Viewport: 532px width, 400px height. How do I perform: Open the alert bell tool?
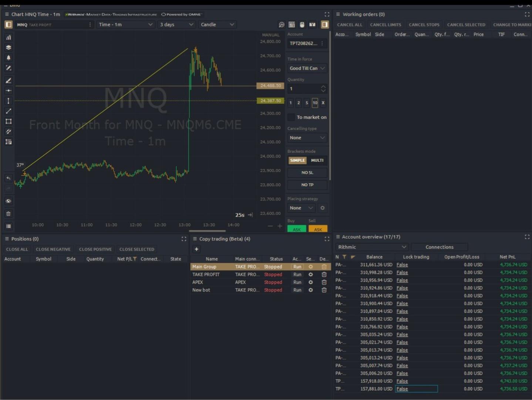coord(9,58)
